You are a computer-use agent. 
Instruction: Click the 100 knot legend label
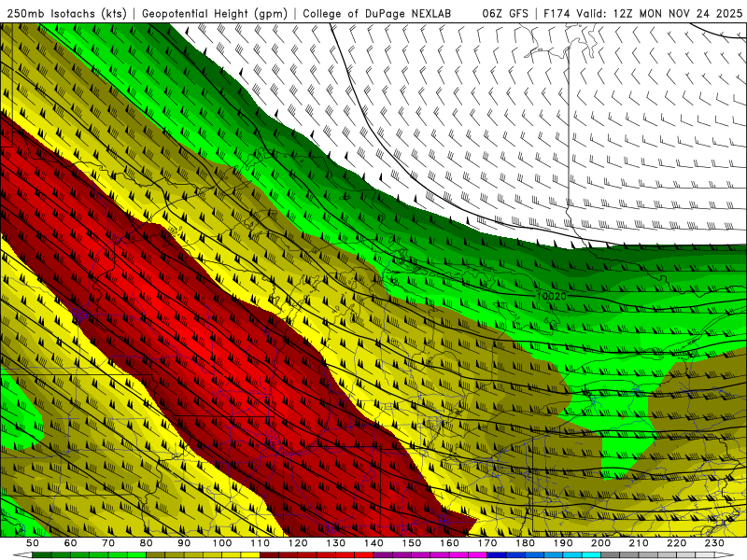click(222, 543)
